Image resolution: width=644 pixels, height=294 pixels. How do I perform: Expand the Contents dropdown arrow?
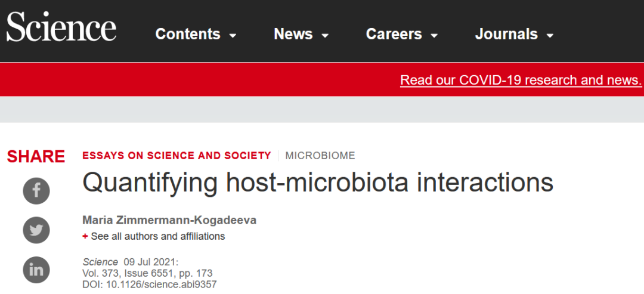pyautogui.click(x=233, y=36)
